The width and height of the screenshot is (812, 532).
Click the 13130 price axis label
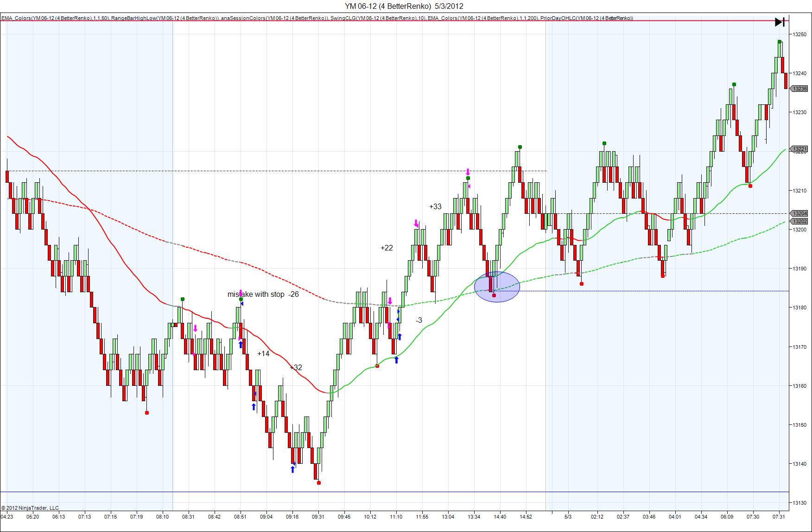click(x=799, y=503)
